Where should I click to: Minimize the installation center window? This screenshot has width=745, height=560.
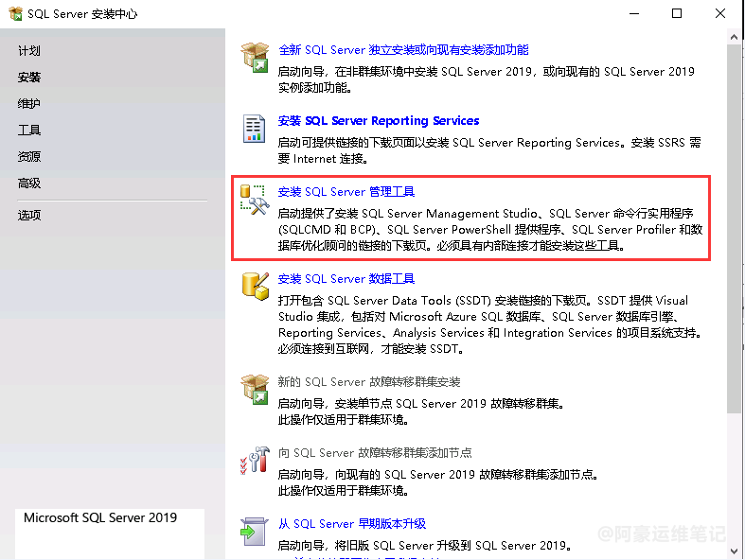tap(634, 14)
